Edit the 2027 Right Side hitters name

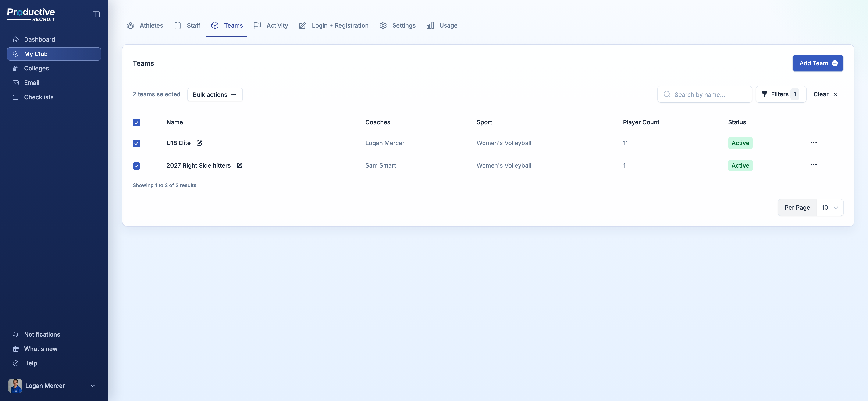pyautogui.click(x=239, y=165)
